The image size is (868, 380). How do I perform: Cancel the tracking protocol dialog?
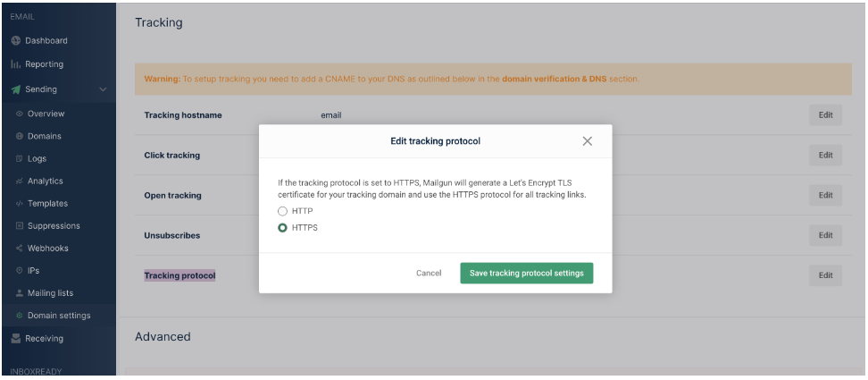(x=429, y=274)
